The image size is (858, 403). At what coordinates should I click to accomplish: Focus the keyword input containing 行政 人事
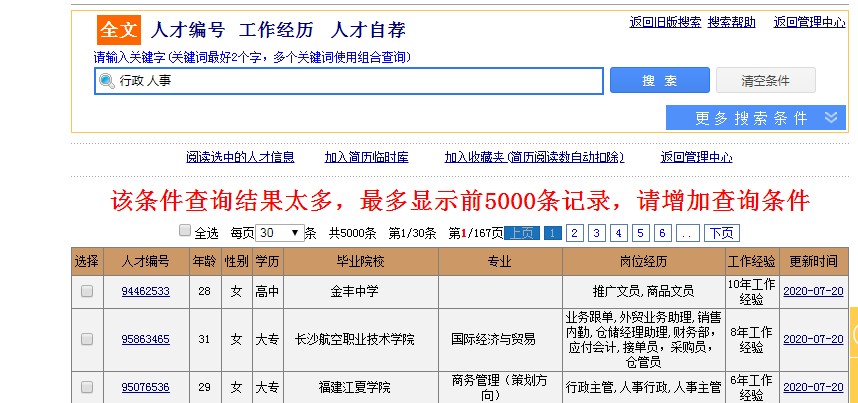[x=349, y=81]
